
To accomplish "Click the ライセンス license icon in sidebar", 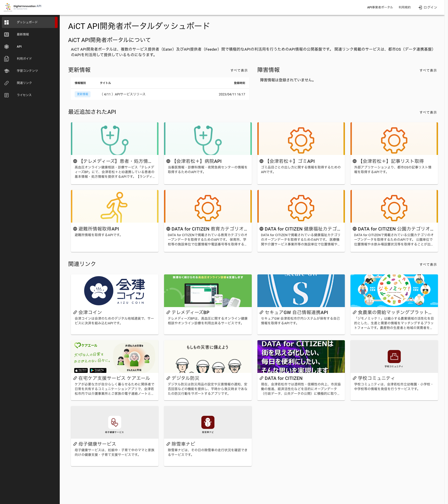I will [x=7, y=95].
